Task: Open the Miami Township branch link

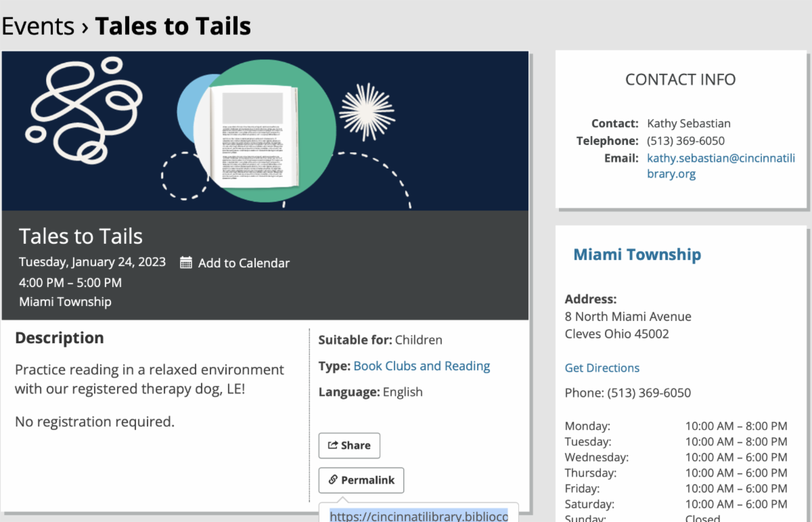Action: click(x=637, y=255)
